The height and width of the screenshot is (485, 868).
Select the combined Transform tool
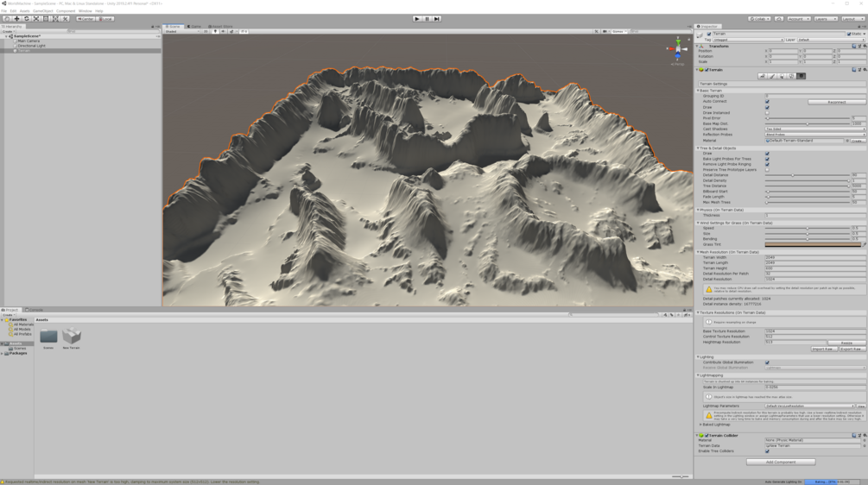[x=55, y=19]
